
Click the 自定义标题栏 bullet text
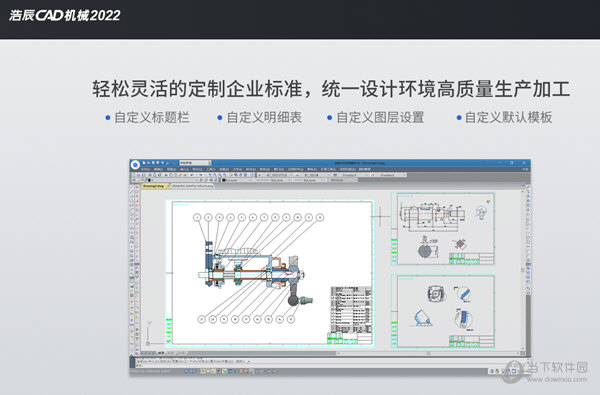[x=152, y=117]
